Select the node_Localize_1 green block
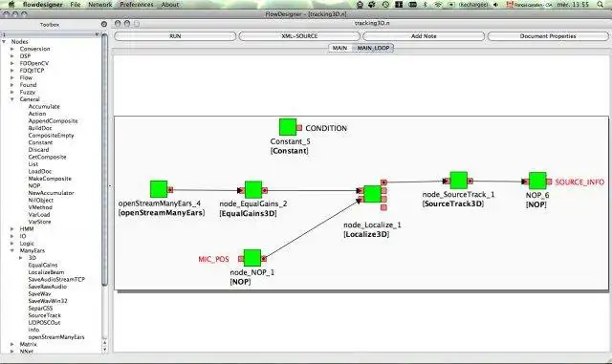The height and width of the screenshot is (364, 612). [372, 194]
